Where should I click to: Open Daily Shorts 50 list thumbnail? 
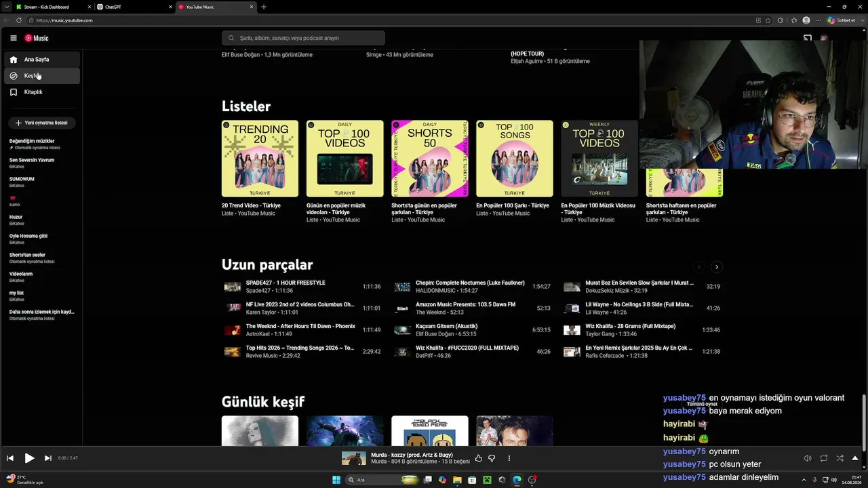[x=429, y=159]
